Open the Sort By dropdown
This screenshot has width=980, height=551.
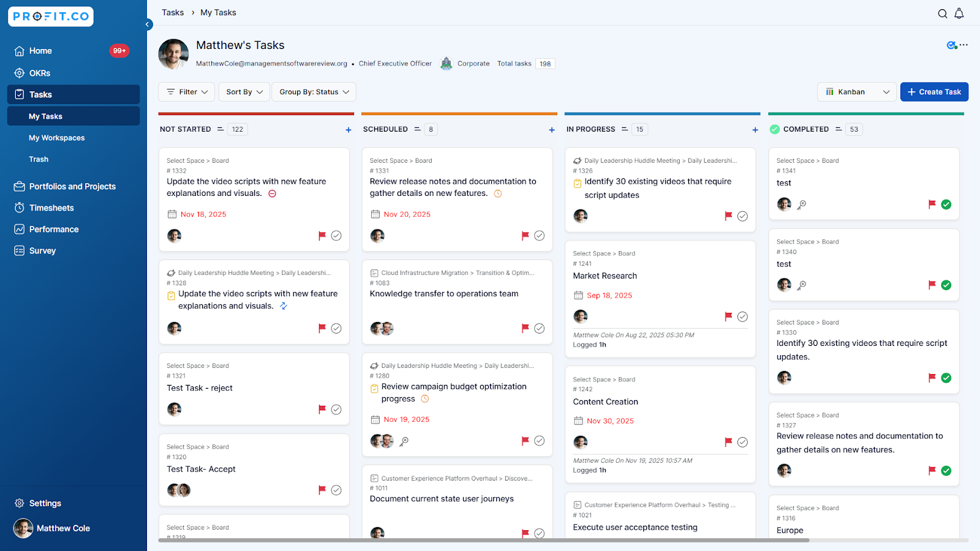[244, 92]
